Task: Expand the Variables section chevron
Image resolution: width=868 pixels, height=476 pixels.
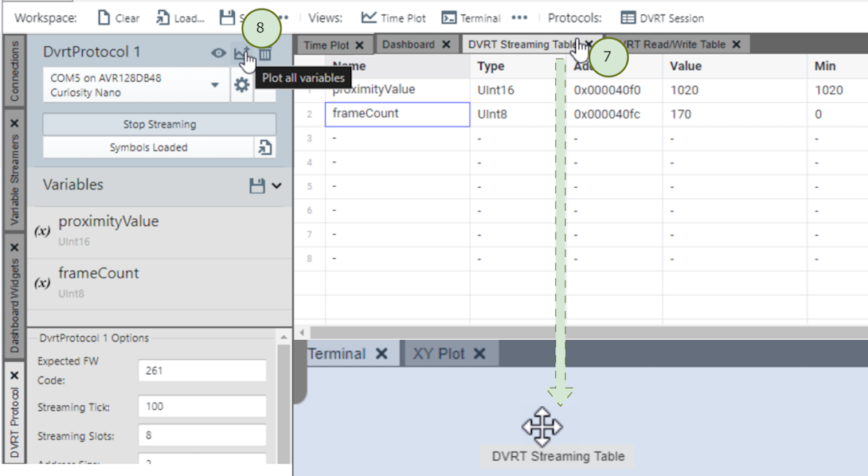Action: click(x=276, y=185)
